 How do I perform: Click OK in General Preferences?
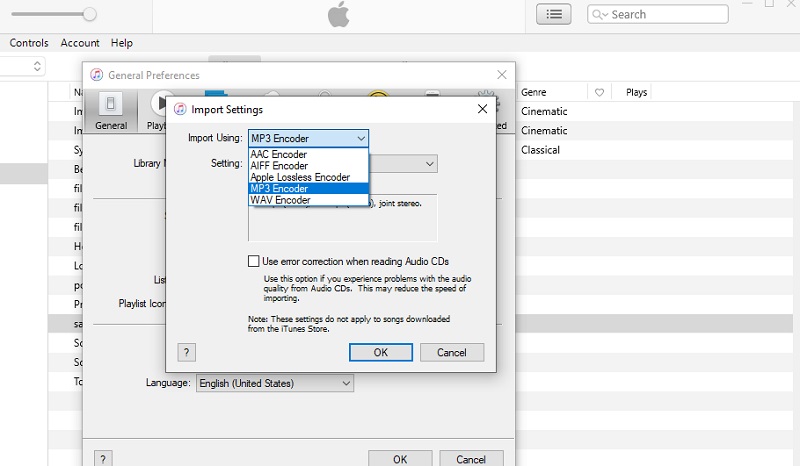pyautogui.click(x=400, y=459)
